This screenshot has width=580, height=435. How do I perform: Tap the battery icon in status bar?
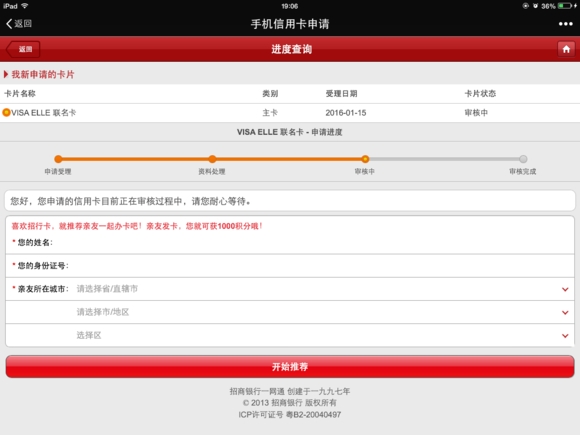tap(565, 6)
